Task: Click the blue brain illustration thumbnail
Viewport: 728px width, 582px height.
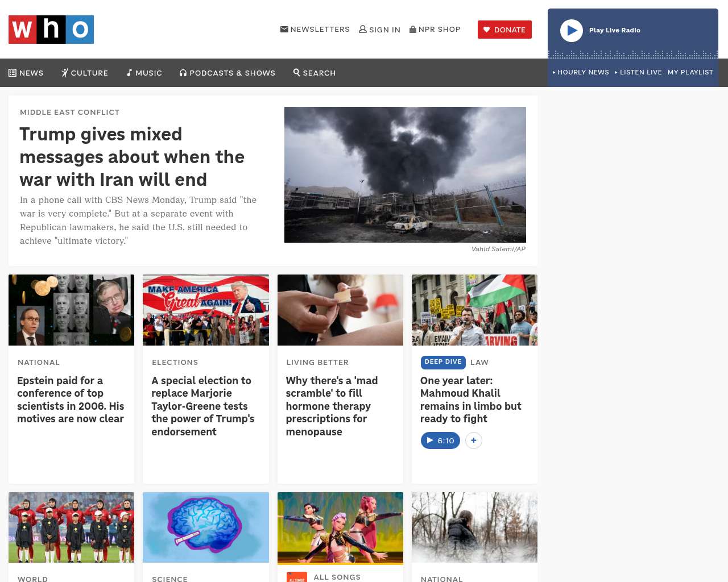Action: pyautogui.click(x=206, y=527)
